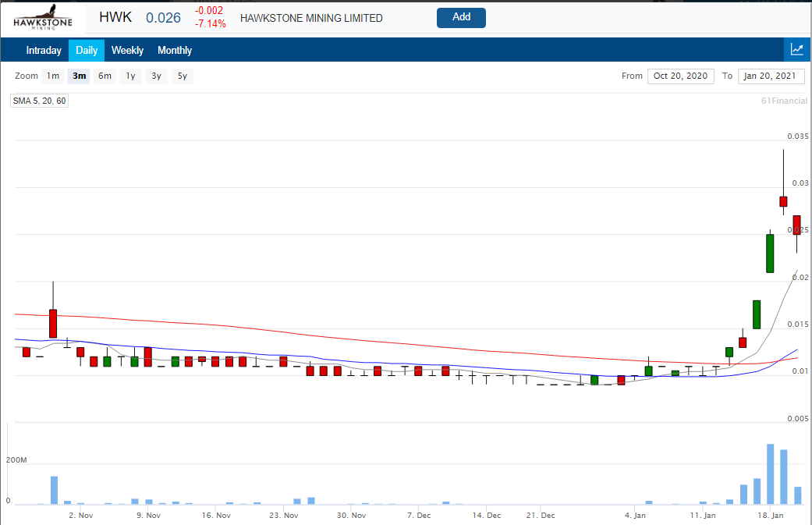812x525 pixels.
Task: Add HWK to watchlist
Action: [x=461, y=18]
